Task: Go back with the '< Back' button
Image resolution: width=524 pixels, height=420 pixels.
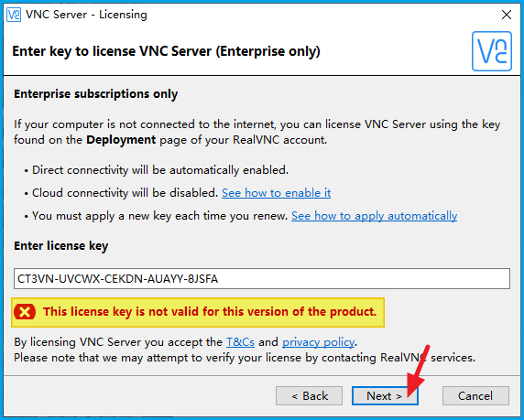Action: 309,396
